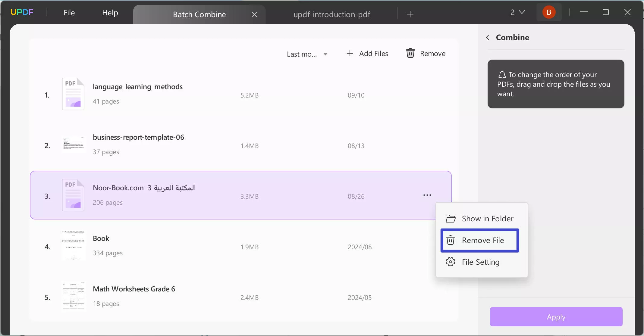Open the user account avatar B
This screenshot has width=644, height=336.
(x=549, y=12)
